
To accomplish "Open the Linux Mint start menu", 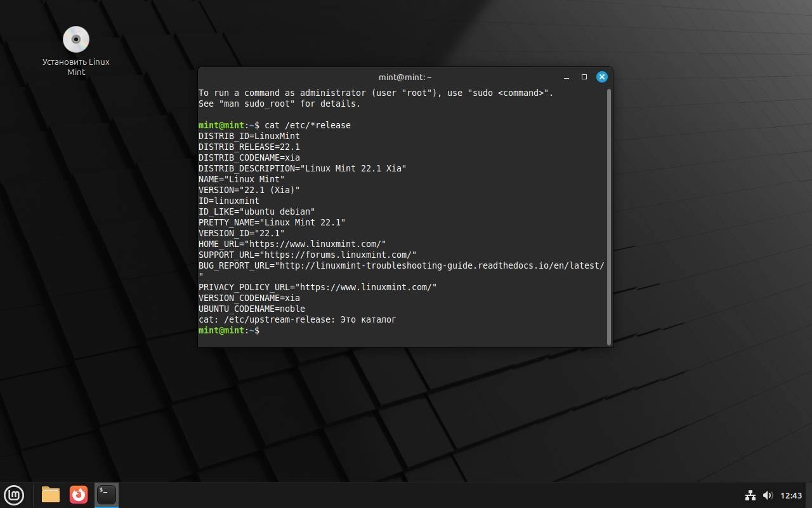I will click(14, 495).
